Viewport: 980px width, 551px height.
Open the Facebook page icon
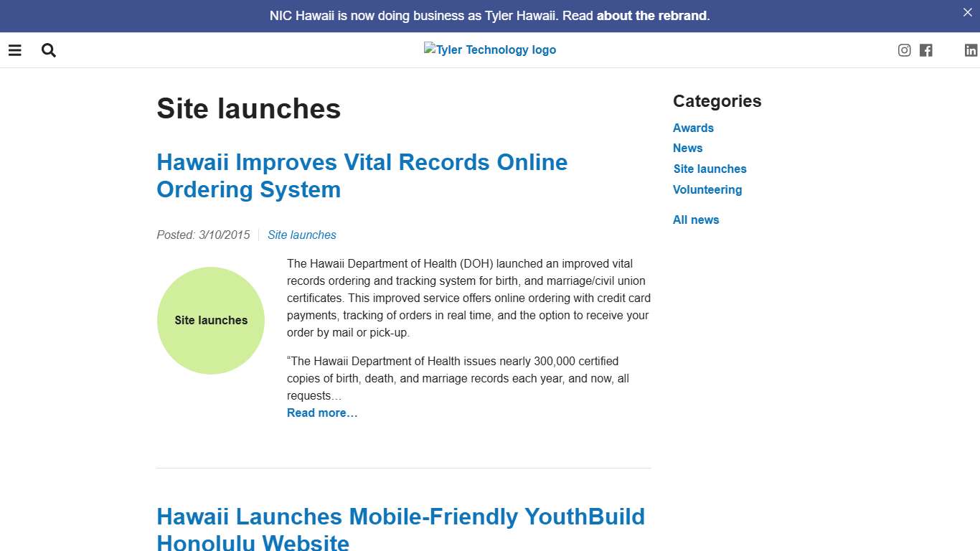[925, 50]
